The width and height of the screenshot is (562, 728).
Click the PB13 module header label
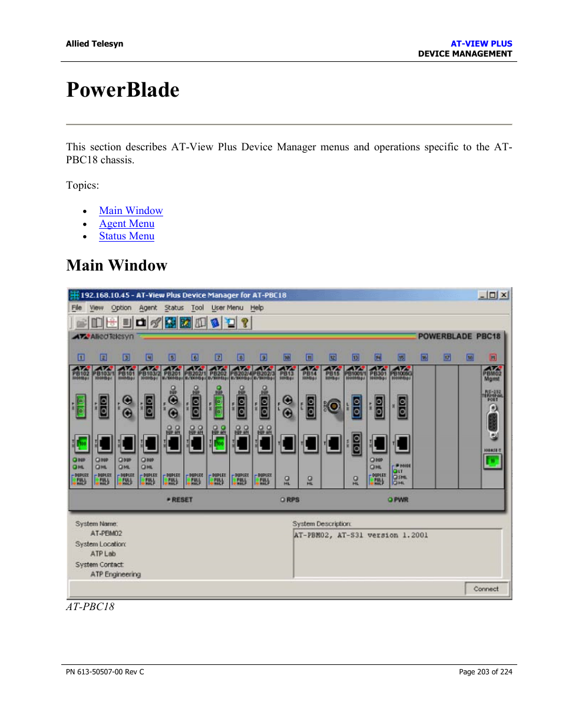click(x=287, y=374)
